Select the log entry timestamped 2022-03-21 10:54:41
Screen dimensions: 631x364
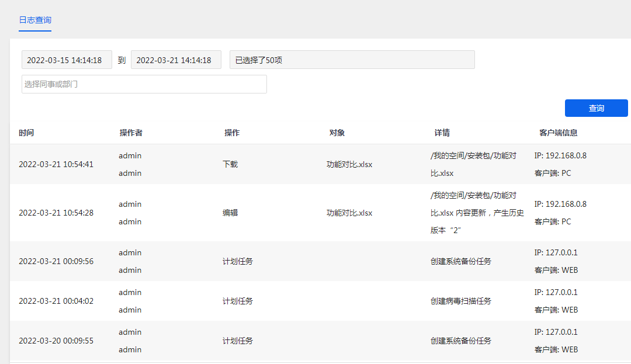click(56, 164)
